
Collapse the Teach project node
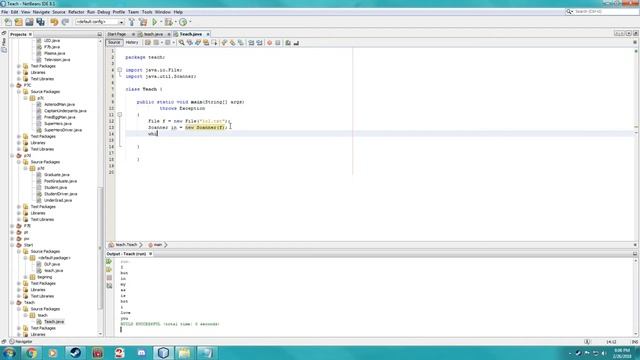(x=12, y=302)
